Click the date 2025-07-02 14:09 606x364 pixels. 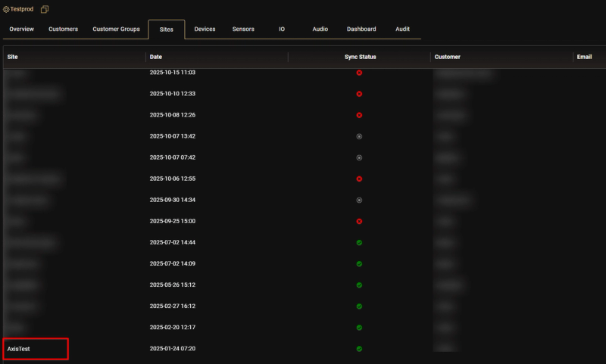pyautogui.click(x=173, y=263)
